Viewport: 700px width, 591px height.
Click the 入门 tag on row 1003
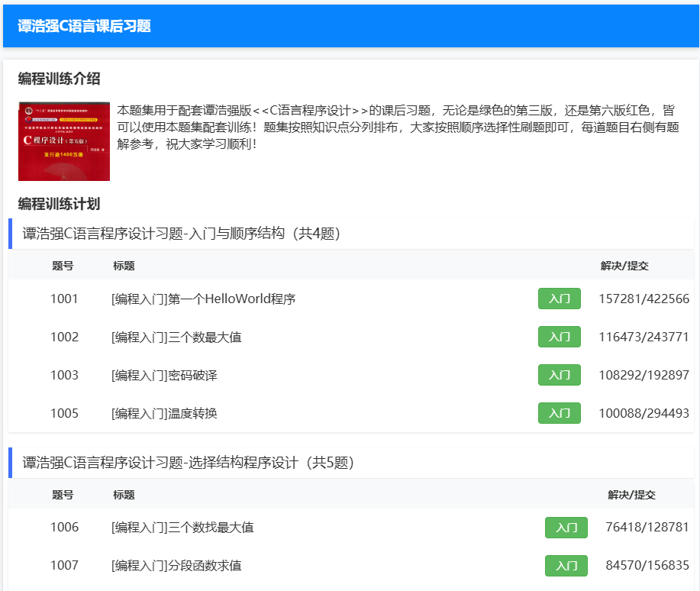point(560,375)
